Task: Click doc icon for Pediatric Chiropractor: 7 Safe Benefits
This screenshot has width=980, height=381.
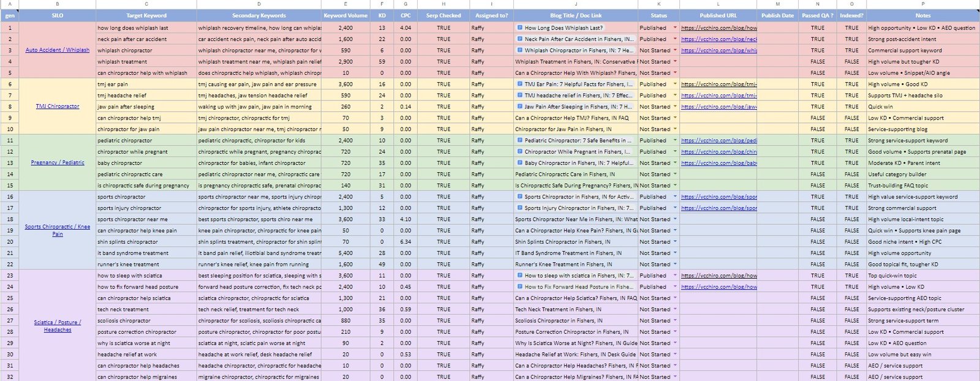Action: [x=520, y=140]
